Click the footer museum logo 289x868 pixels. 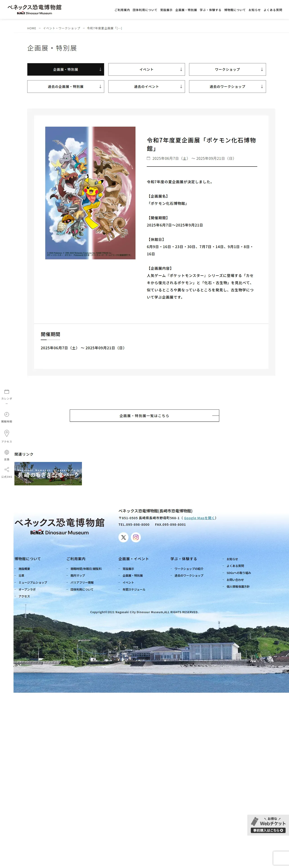pos(60,526)
